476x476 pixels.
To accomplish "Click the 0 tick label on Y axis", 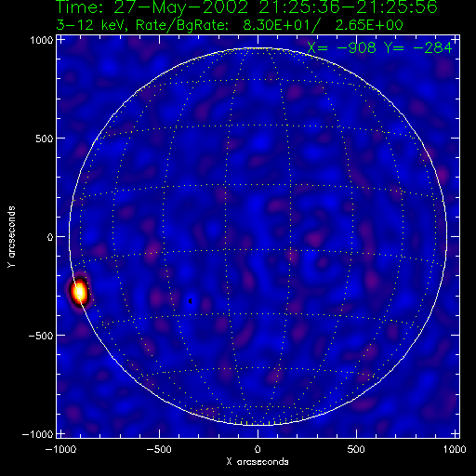I will point(50,237).
